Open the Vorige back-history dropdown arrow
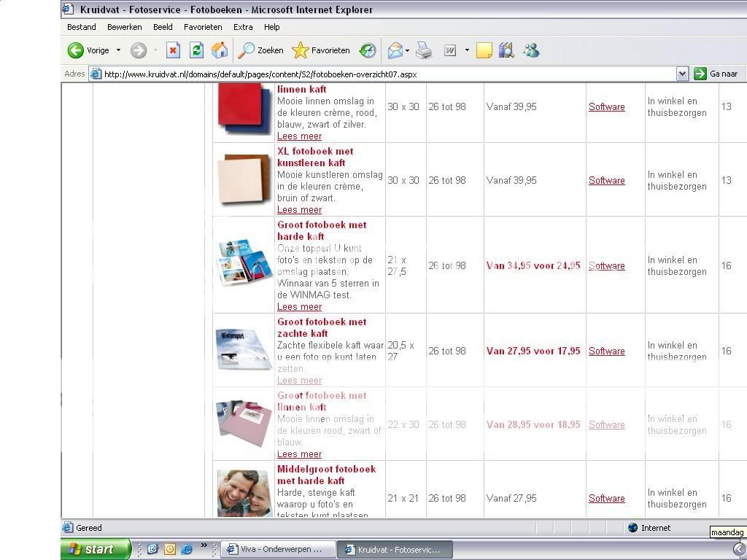 (x=118, y=50)
